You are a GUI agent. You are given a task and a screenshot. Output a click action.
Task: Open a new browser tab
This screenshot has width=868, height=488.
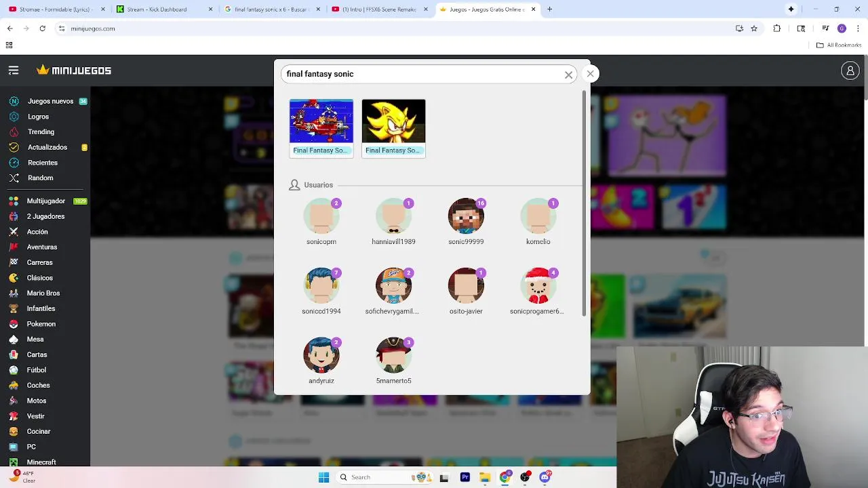click(x=549, y=9)
